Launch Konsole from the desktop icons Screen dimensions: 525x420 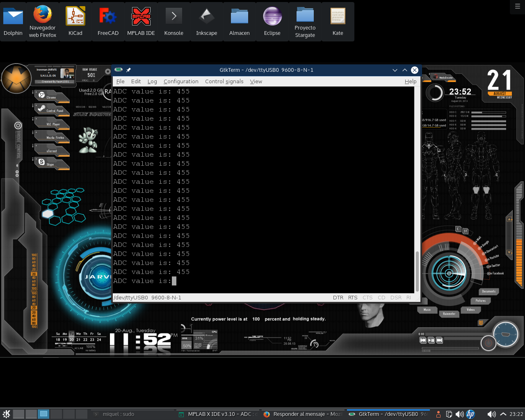(174, 21)
